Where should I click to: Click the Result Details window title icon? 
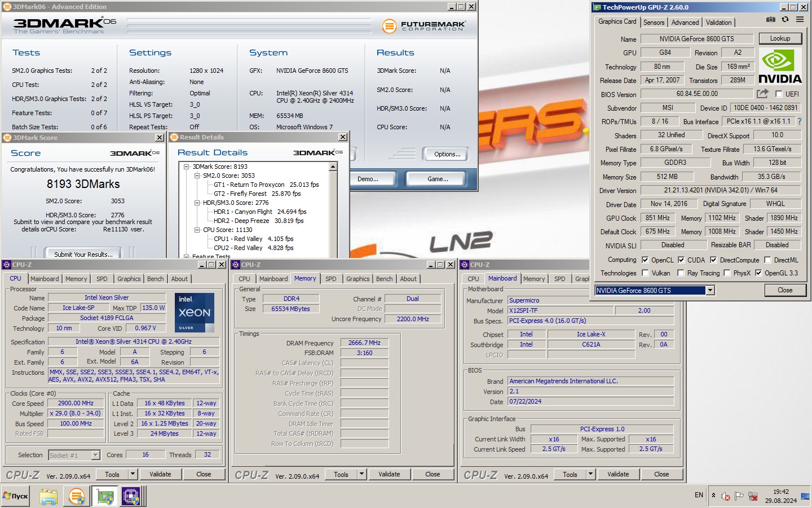click(x=174, y=137)
